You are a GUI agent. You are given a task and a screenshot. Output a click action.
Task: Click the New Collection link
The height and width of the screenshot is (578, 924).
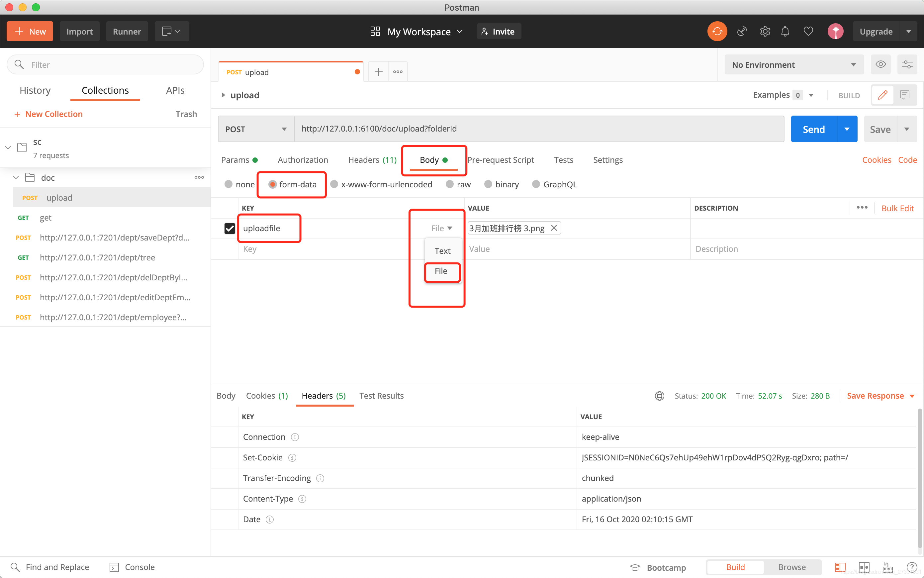pos(48,114)
